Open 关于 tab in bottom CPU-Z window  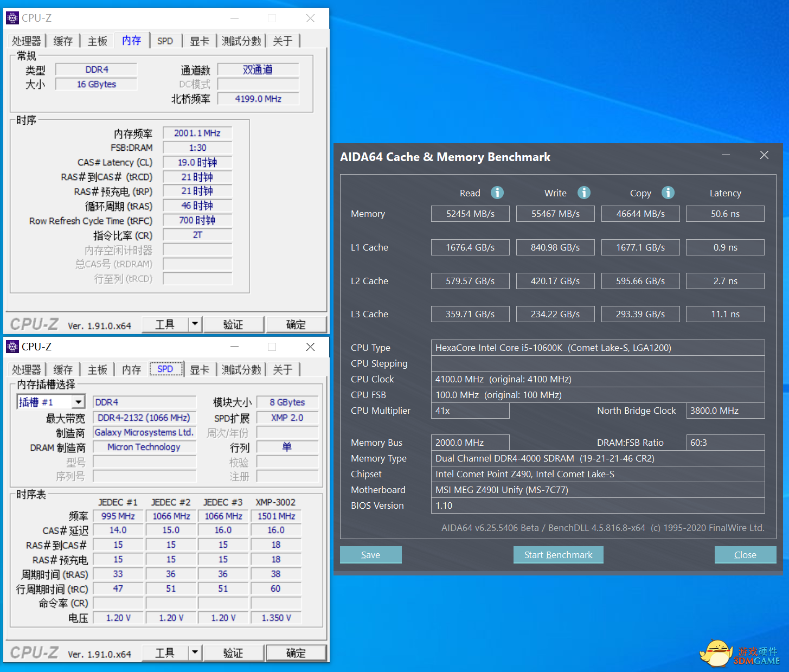click(283, 370)
